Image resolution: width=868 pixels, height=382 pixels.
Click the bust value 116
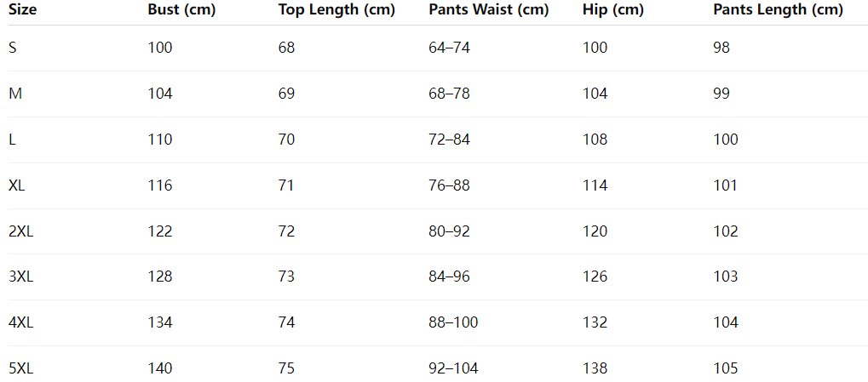pos(160,185)
